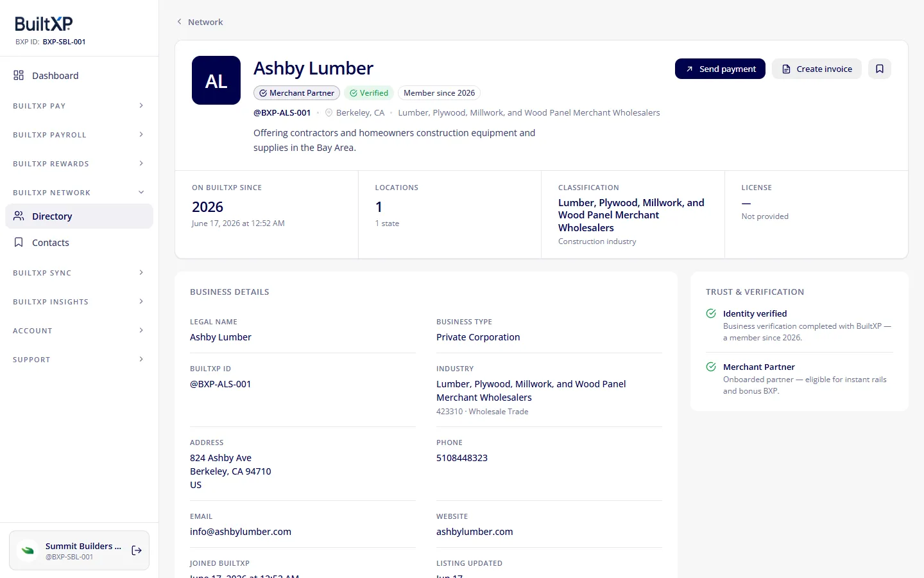924x578 pixels.
Task: Click the AL avatar of Ashby Lumber
Action: 216,80
